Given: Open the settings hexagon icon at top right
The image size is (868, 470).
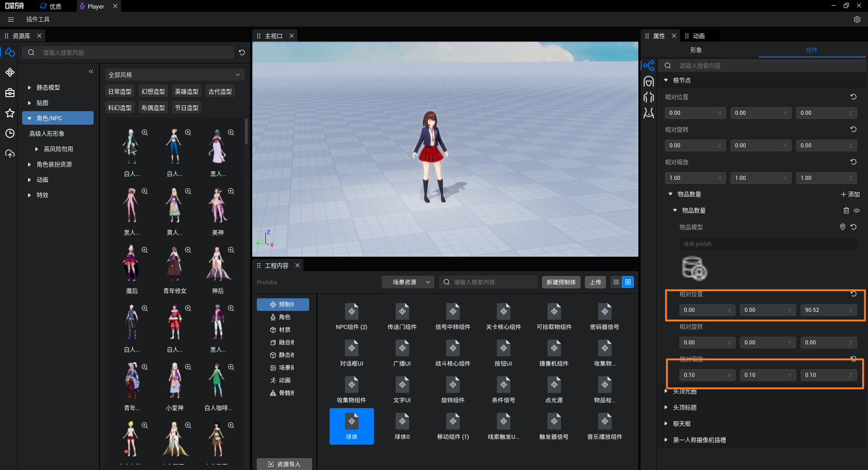Looking at the screenshot, I should (857, 19).
